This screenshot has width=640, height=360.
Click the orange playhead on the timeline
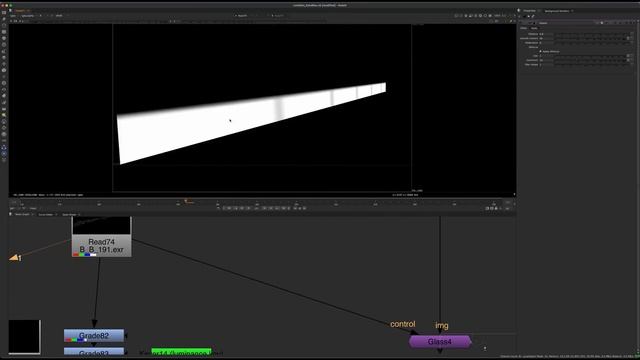186,201
